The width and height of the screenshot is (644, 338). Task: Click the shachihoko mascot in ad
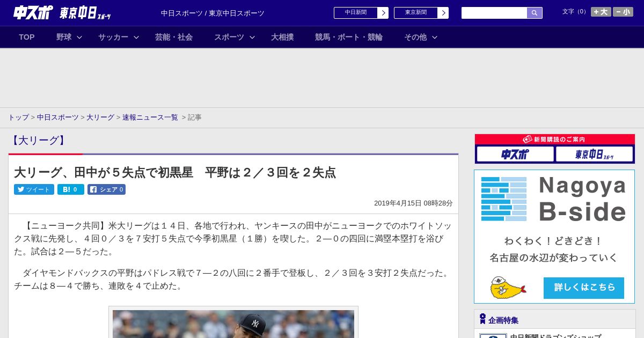[508, 288]
